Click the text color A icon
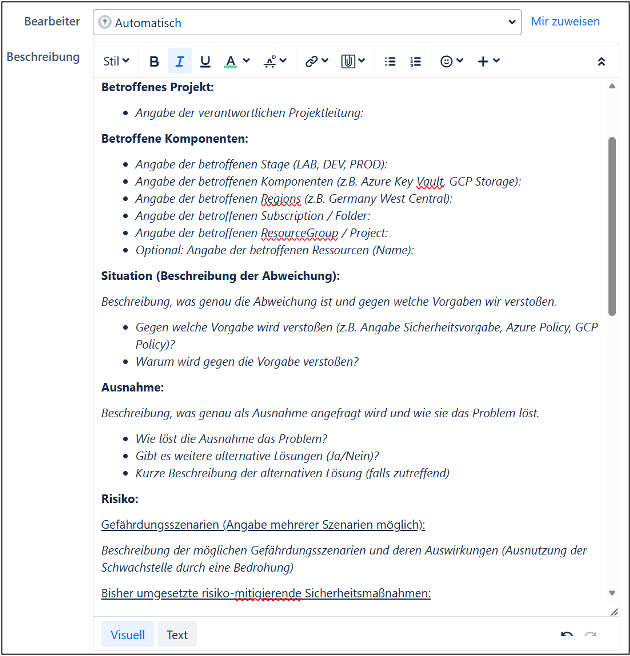 coord(230,62)
